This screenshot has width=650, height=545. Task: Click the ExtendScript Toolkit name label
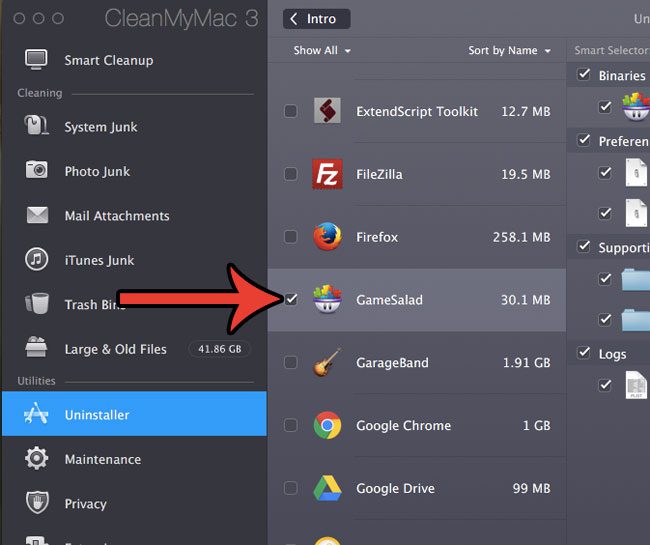pos(417,111)
